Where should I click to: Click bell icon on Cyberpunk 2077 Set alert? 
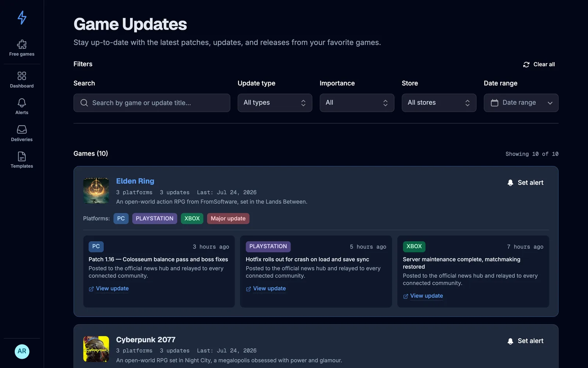(510, 341)
